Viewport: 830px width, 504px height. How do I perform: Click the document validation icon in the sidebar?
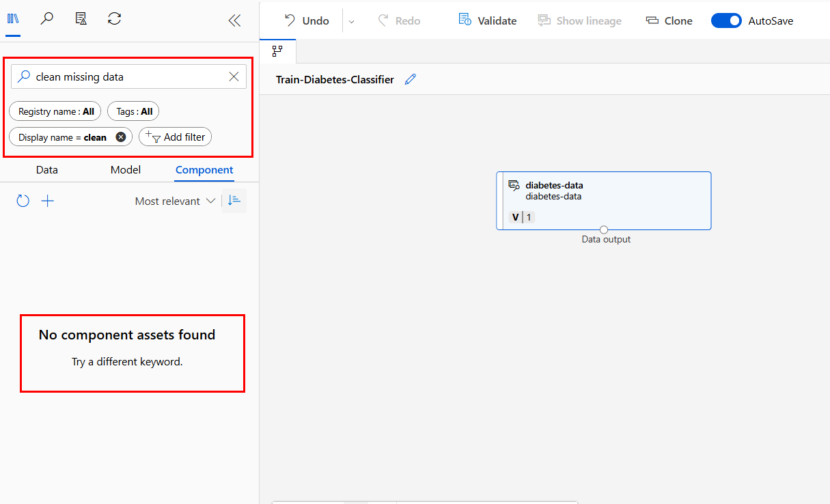tap(81, 18)
